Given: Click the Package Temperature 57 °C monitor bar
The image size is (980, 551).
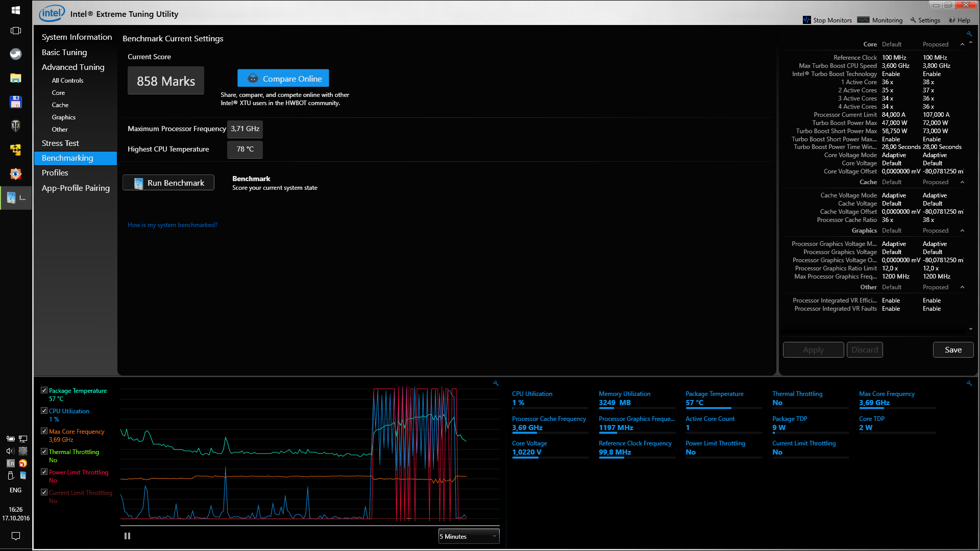Looking at the screenshot, I should [724, 399].
